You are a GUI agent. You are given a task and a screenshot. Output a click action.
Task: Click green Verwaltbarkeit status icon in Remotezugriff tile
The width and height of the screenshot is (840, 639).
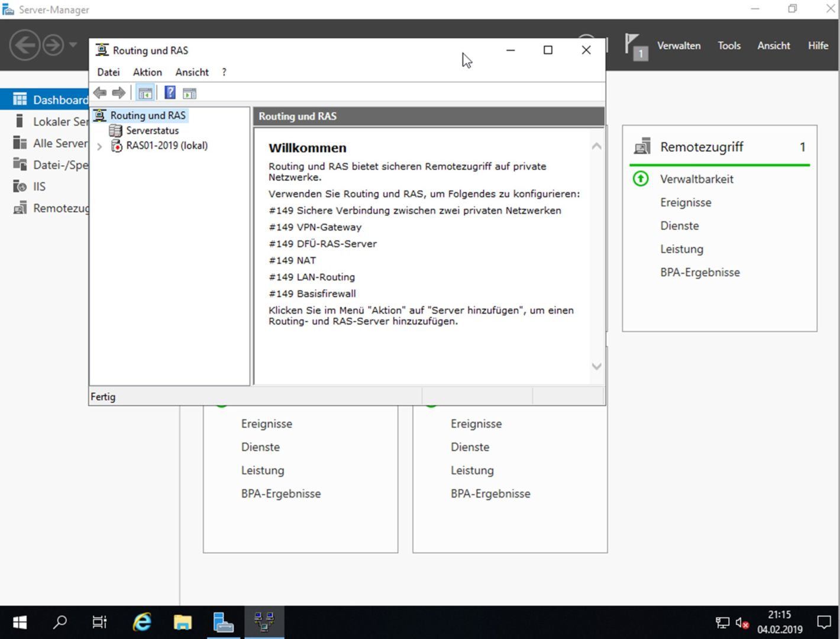click(641, 179)
